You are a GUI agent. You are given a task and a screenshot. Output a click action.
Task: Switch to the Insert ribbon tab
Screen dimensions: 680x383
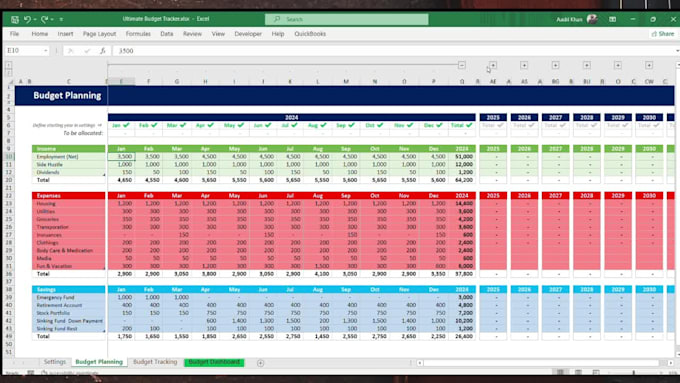click(65, 34)
